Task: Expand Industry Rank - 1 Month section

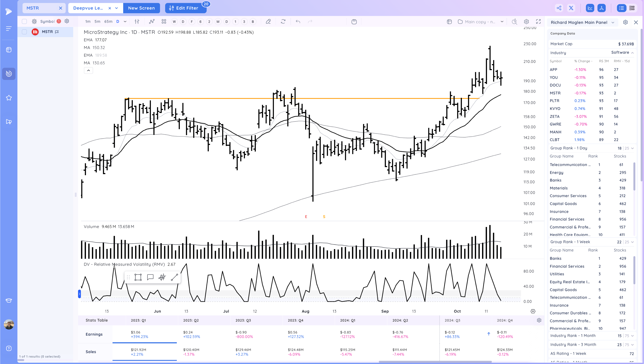Action: coord(632,336)
